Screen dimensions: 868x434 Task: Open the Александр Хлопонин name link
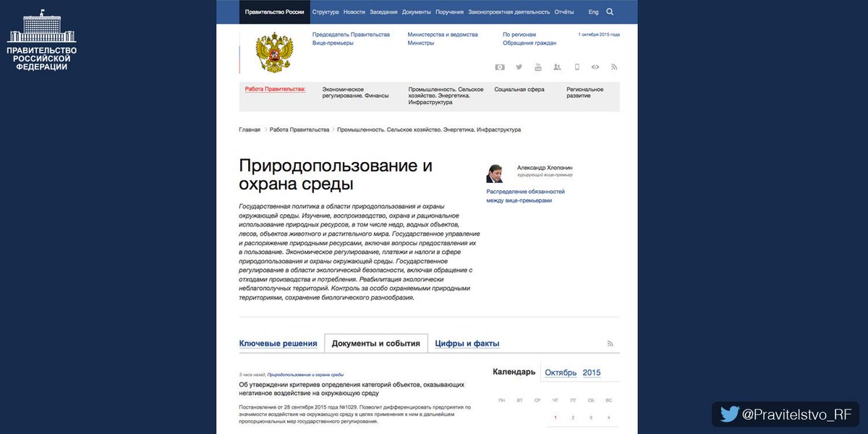coord(545,167)
